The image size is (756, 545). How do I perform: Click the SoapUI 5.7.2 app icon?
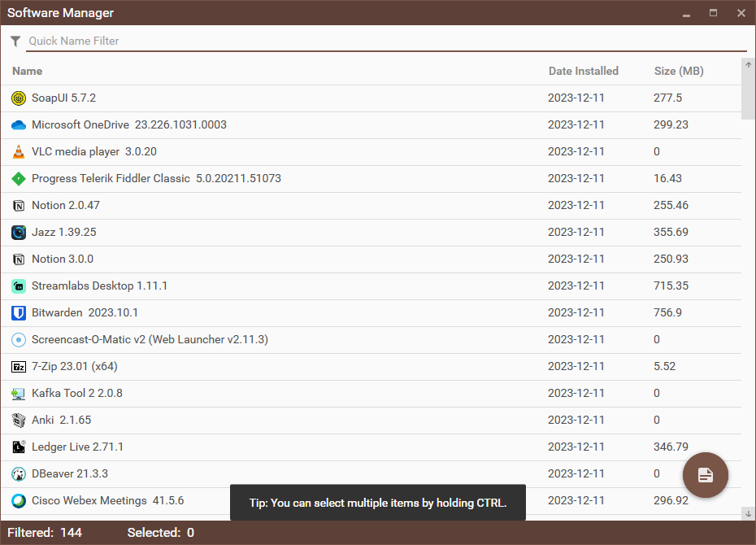click(19, 98)
